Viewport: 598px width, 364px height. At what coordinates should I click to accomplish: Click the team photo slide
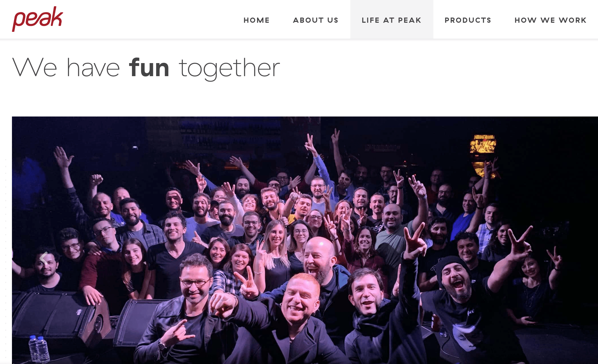pos(305,240)
